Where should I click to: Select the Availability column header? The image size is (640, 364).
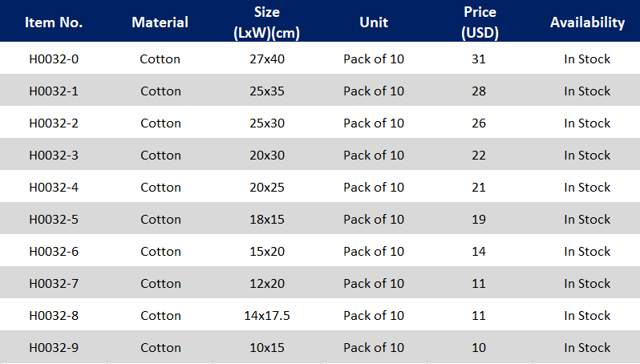click(x=587, y=22)
